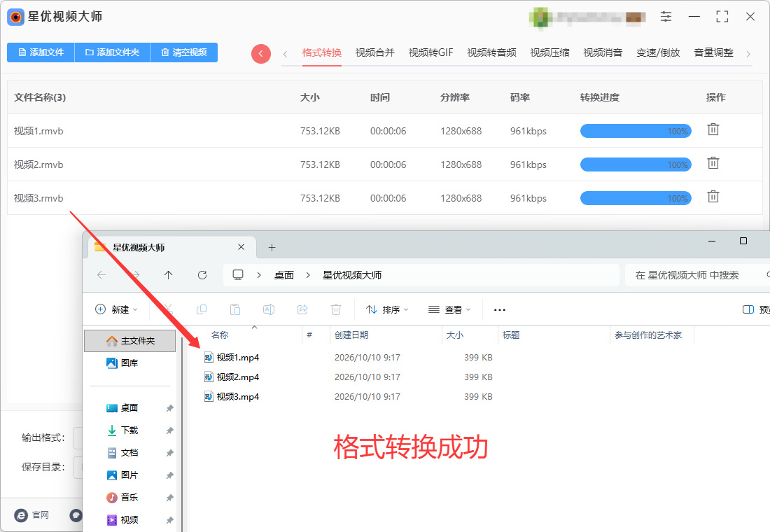
Task: Open the 查看 view dropdown
Action: coord(449,309)
